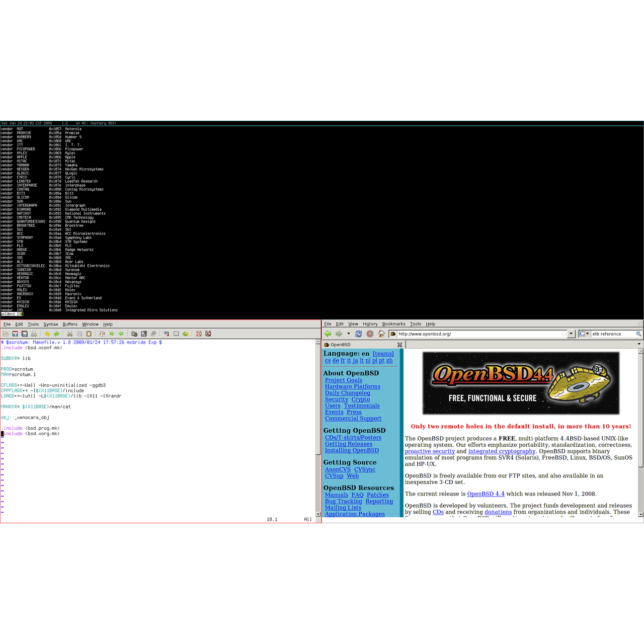
Task: Open the Bookmarks menu in browser
Action: (393, 324)
